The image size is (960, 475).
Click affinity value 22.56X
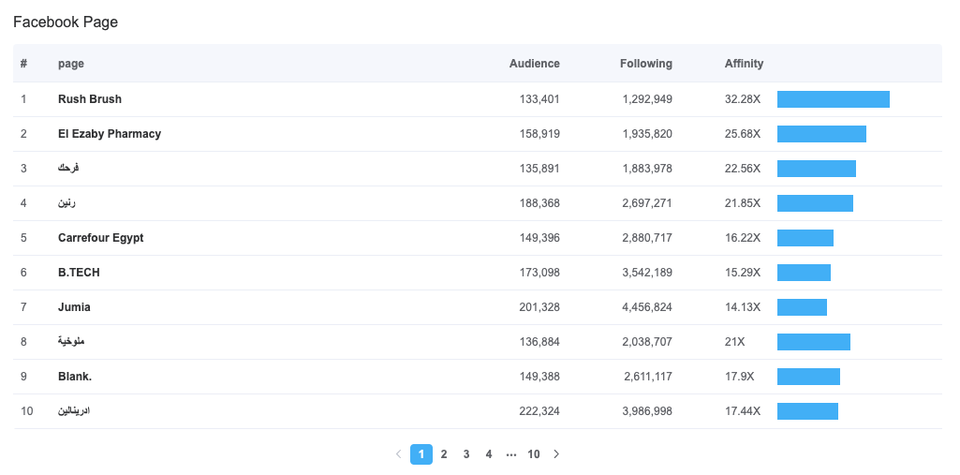[743, 168]
